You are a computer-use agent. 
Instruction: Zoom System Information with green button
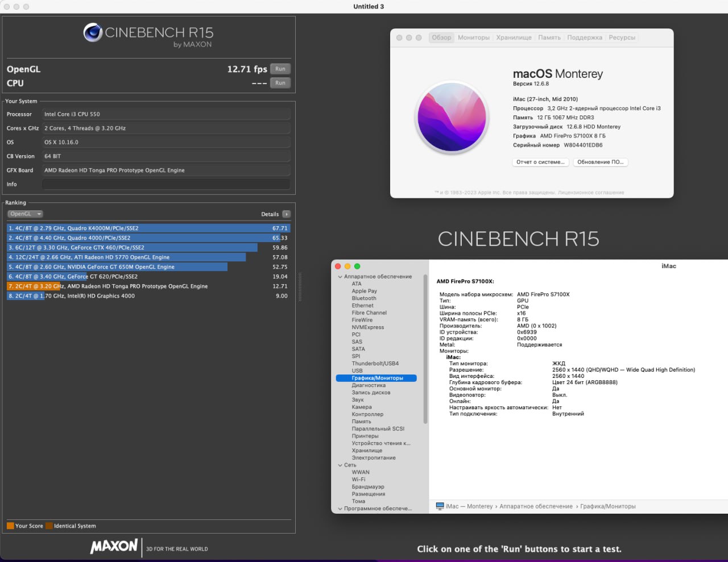pyautogui.click(x=357, y=267)
